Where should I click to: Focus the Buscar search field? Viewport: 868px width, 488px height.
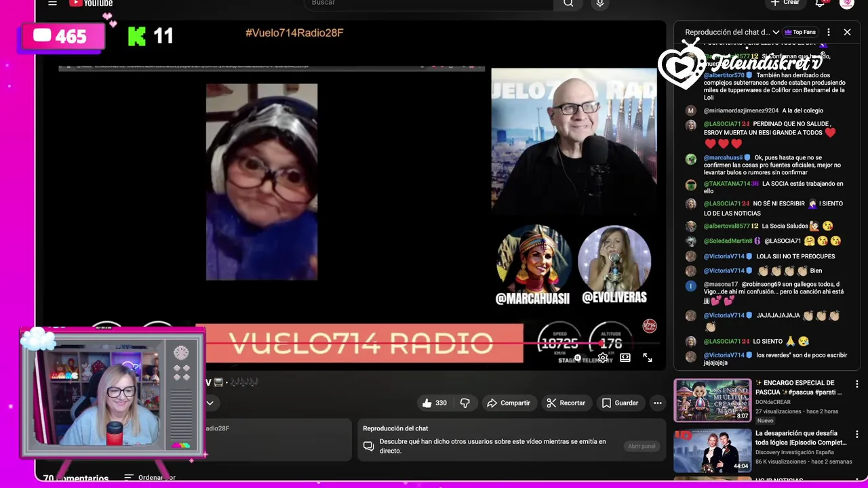click(x=429, y=3)
